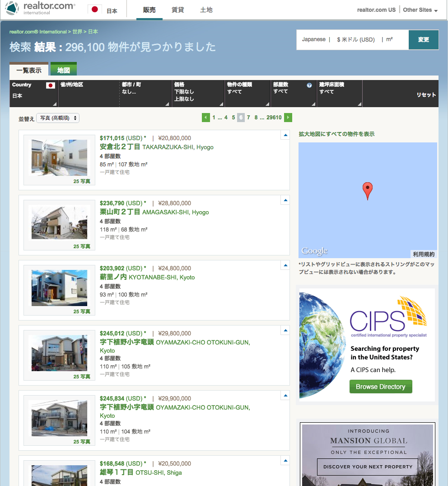
Task: Click the red map pin marker
Action: click(x=368, y=191)
